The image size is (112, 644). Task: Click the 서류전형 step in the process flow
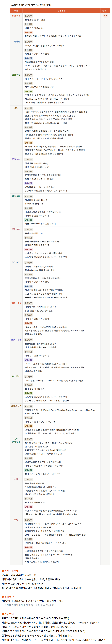coord(6,601)
